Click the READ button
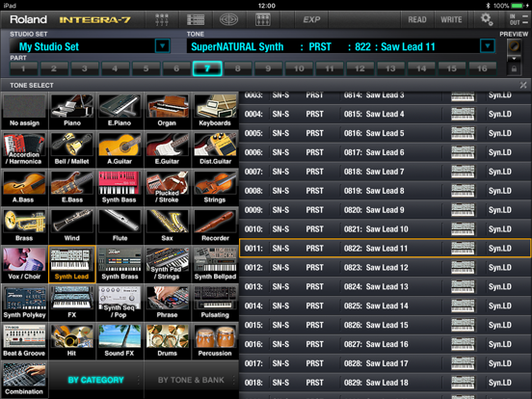The height and width of the screenshot is (399, 532). click(417, 19)
